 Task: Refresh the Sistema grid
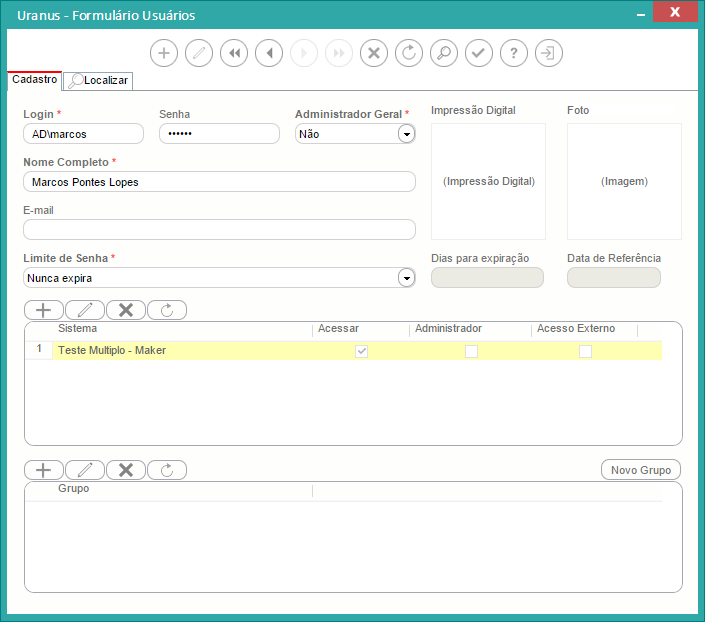tap(167, 310)
